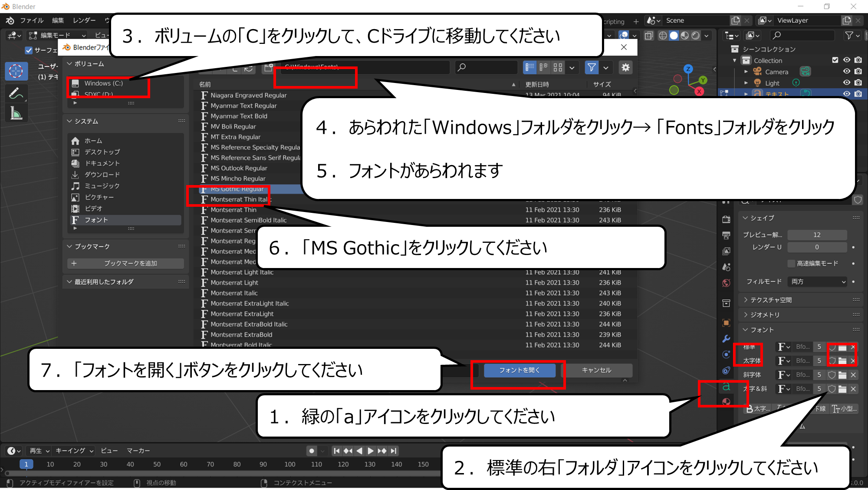
Task: Select the measure tool
Action: 16,114
